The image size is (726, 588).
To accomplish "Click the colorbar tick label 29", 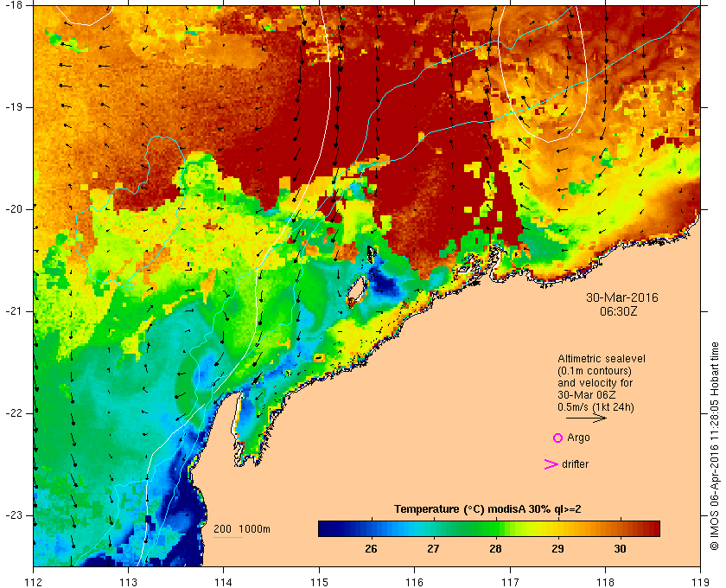I will tap(558, 549).
